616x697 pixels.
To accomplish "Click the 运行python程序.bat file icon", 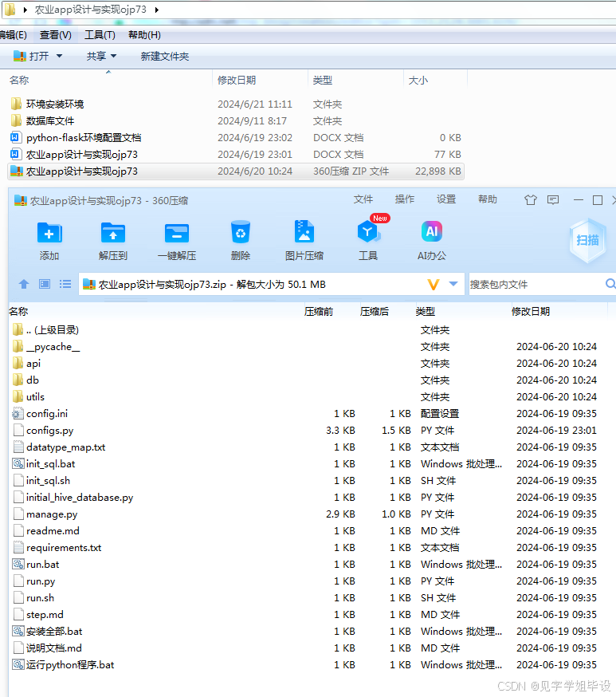I will tap(18, 665).
